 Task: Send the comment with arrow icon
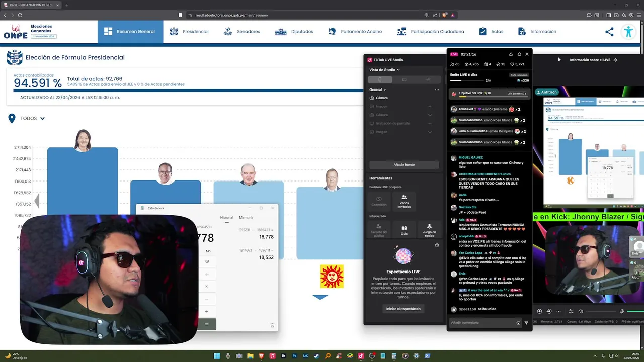tap(526, 323)
